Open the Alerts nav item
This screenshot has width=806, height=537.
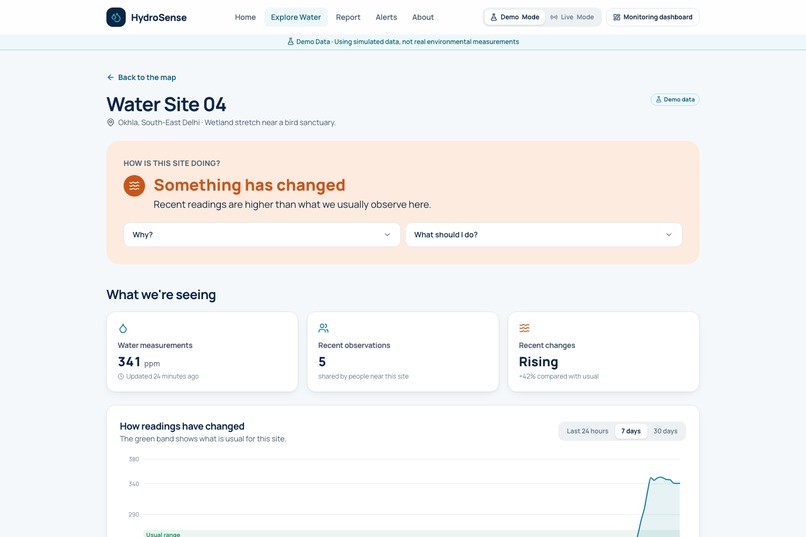(386, 17)
